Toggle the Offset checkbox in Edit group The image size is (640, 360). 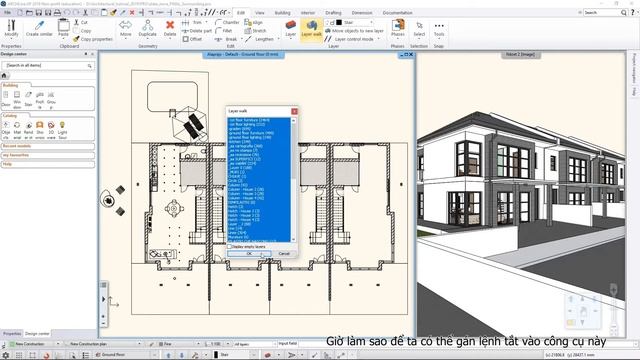[186, 39]
